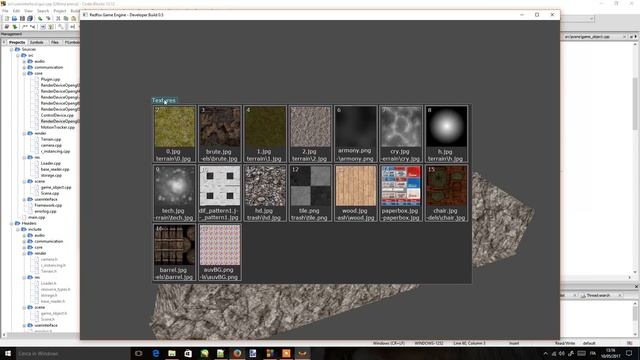Open Plugin.cpp in project tree
The width and height of the screenshot is (640, 360).
50,79
